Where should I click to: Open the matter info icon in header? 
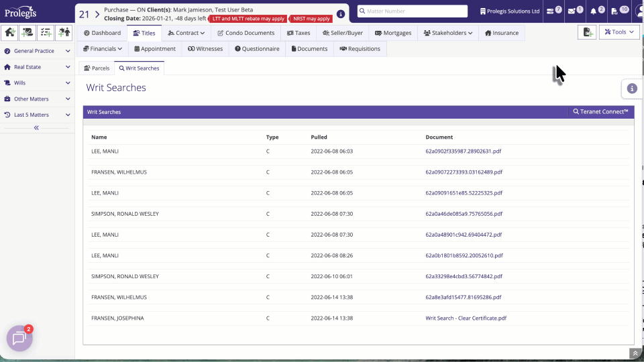coord(341,14)
